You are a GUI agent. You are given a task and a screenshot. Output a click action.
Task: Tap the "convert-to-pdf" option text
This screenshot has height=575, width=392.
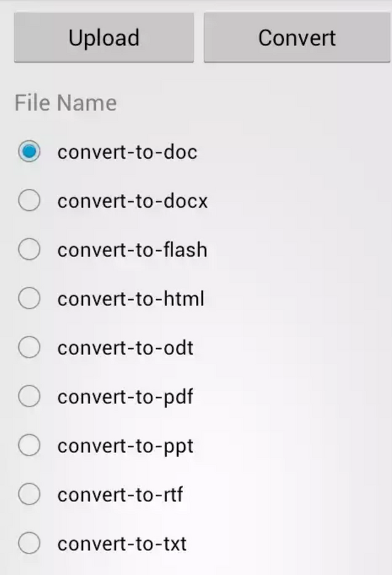click(126, 397)
